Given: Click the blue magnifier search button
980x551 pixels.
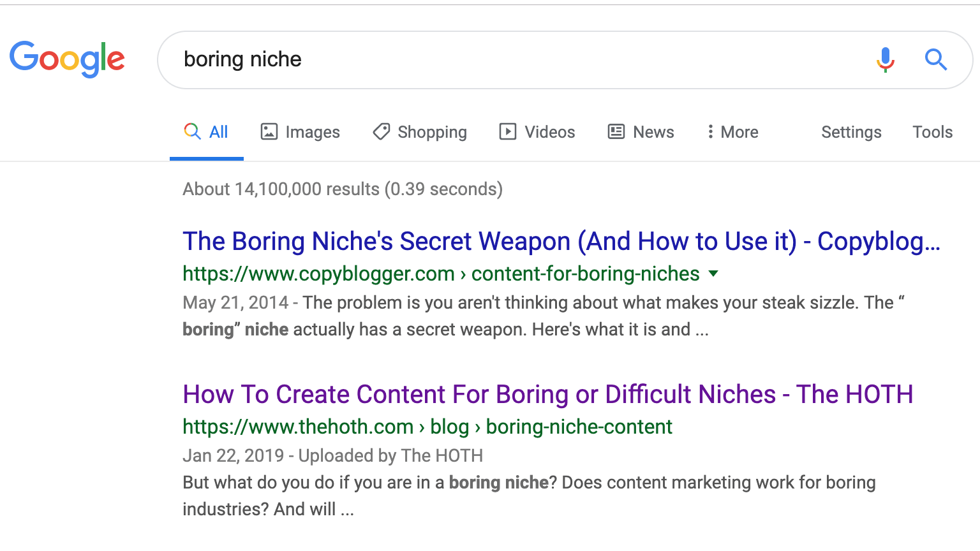Looking at the screenshot, I should (x=935, y=59).
